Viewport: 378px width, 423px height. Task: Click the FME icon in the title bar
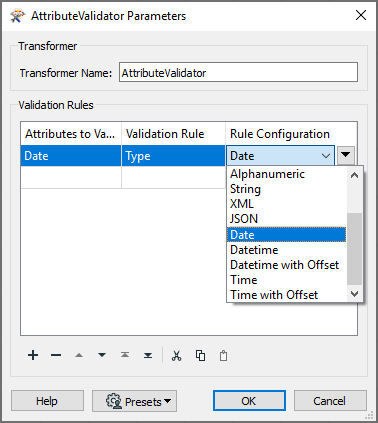pos(17,16)
